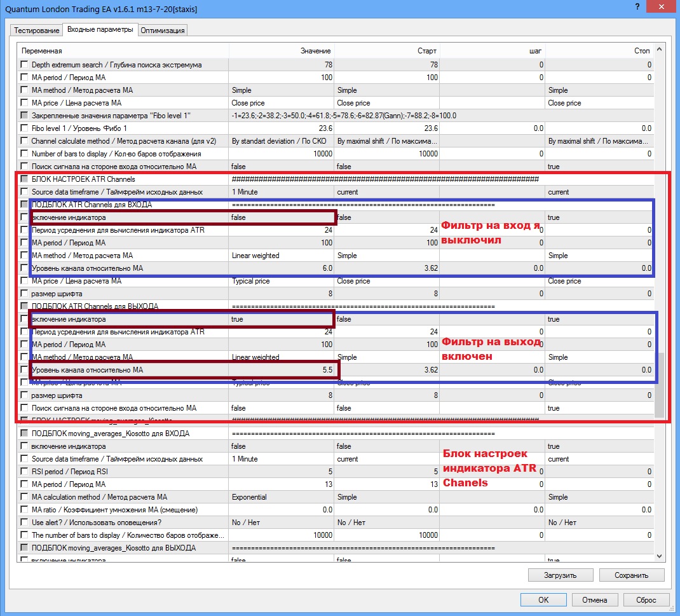Select БЛОК НАСТРОЕК ATR Channels row label
The image size is (680, 616).
83,179
